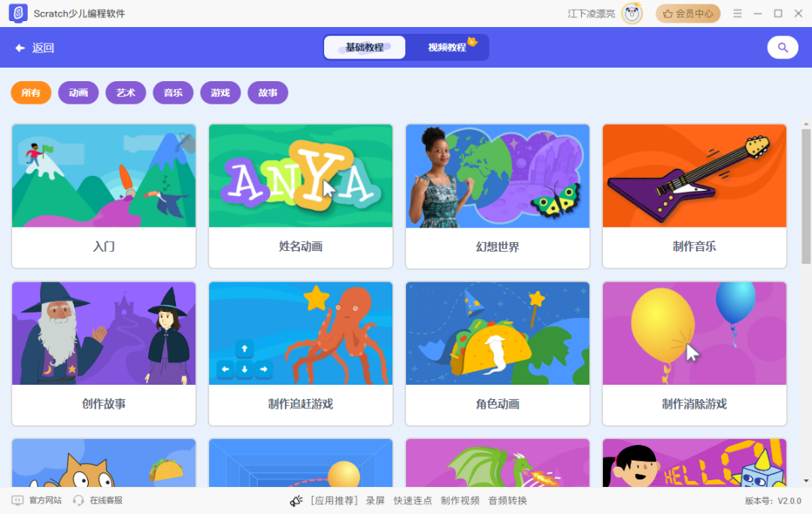Click the megaphone app recommendation icon

pyautogui.click(x=296, y=500)
